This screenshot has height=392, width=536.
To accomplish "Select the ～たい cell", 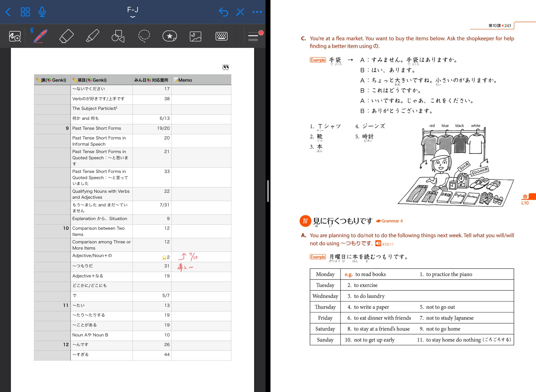I will [x=101, y=306].
